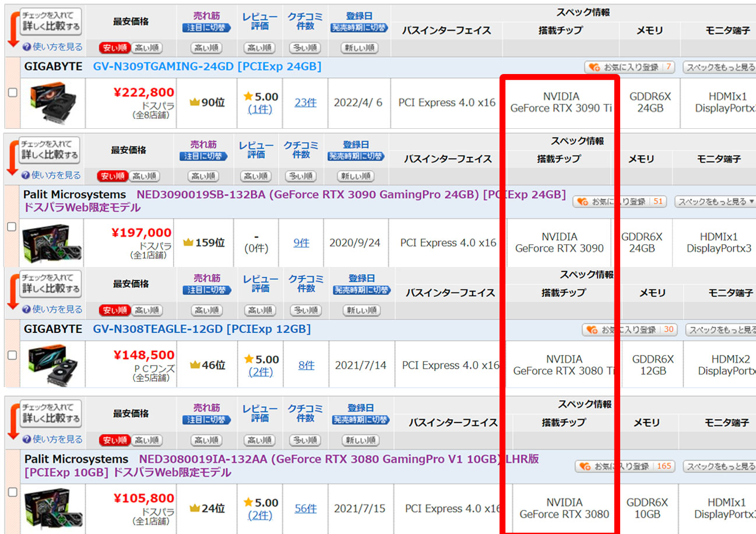The width and height of the screenshot is (756, 534).
Task: Open the (2件) review link for GV-N308TEAGLE-12GD
Action: point(261,371)
